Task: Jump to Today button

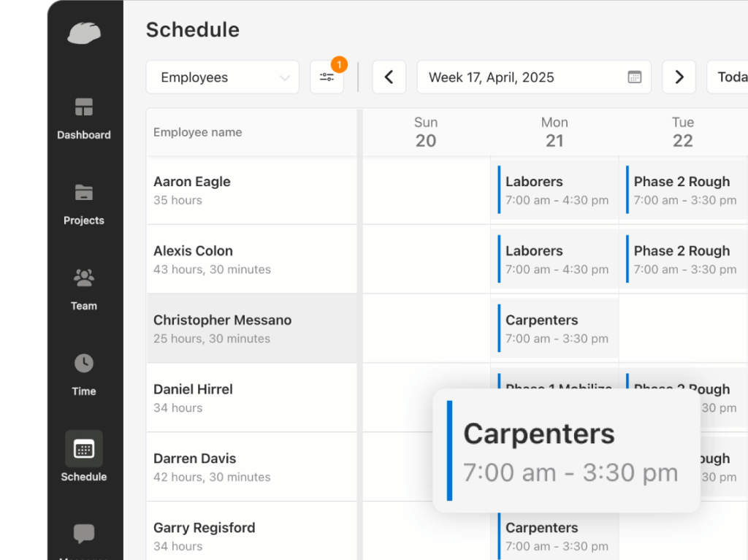Action: click(730, 77)
